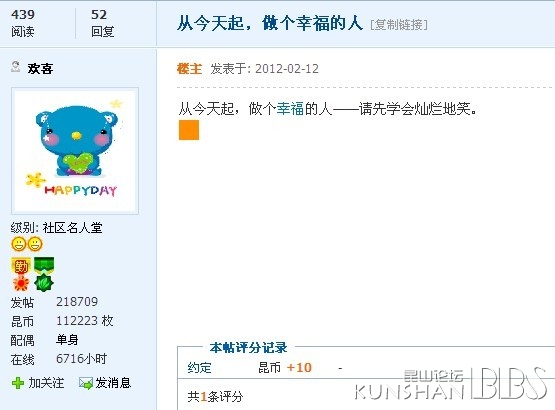Follow the user with 加关注

(46, 383)
